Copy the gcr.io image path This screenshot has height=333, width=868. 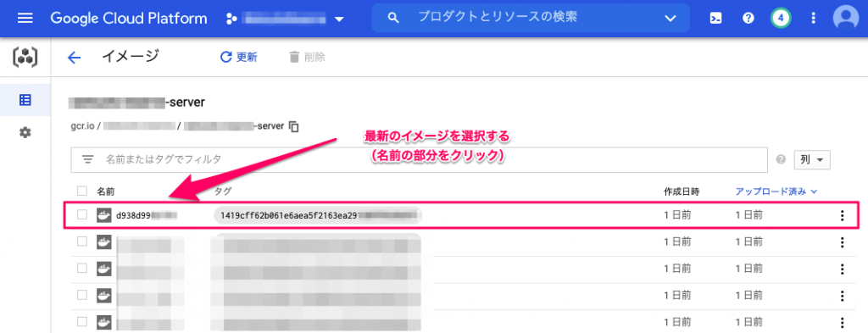coord(294,126)
